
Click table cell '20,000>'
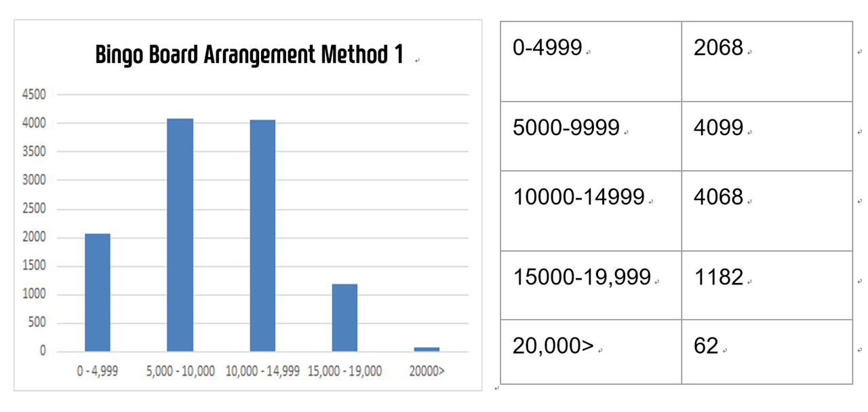click(x=591, y=352)
